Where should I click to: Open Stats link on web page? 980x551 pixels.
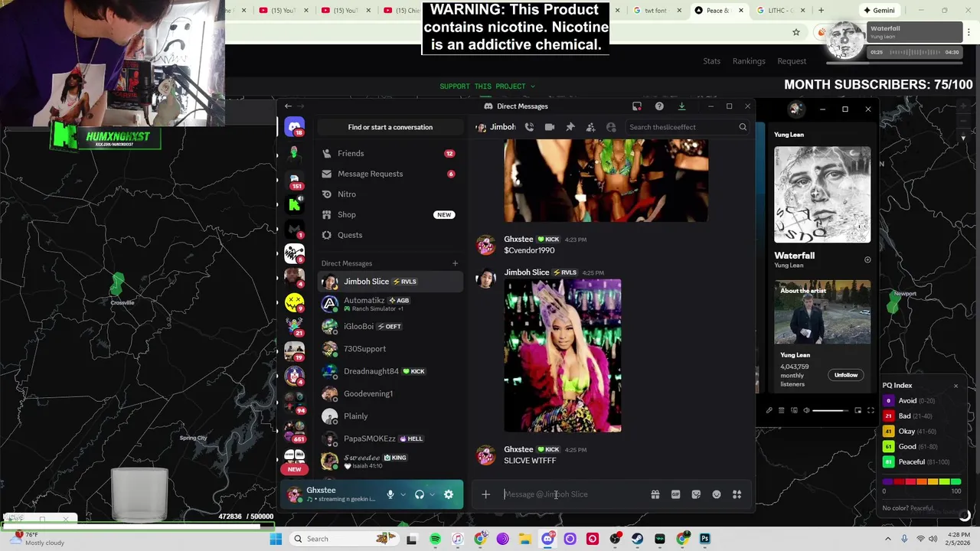pos(711,61)
